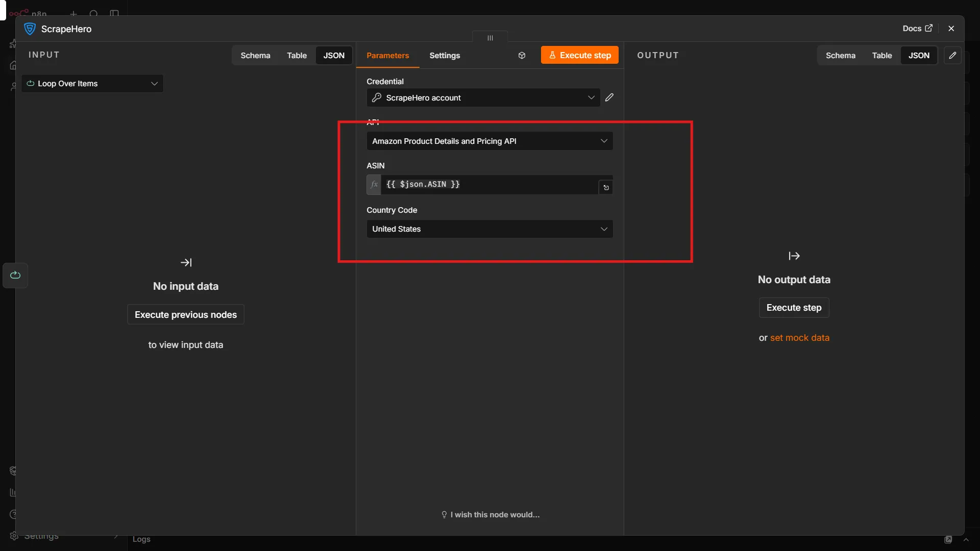Click the No output data arrow icon
The image size is (980, 551).
(794, 256)
